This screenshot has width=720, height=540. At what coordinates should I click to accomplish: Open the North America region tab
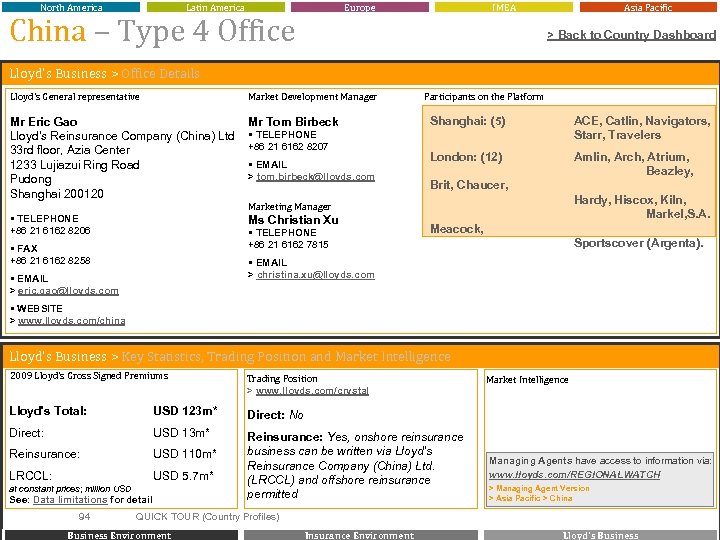point(71,7)
